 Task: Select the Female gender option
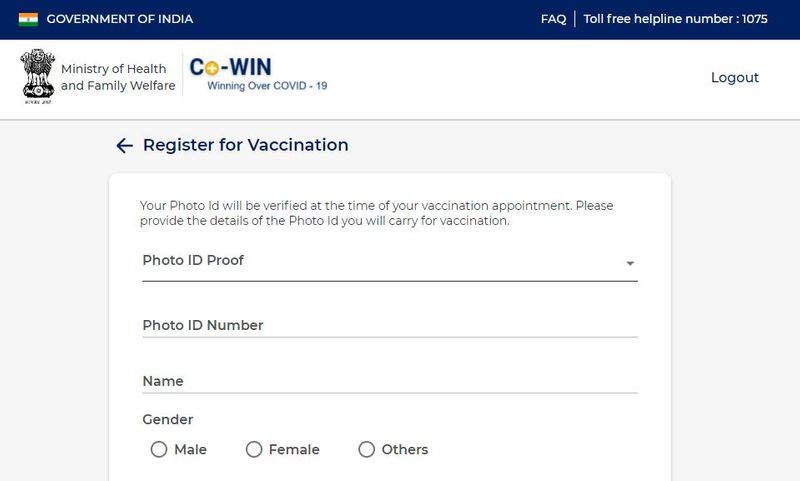(254, 449)
